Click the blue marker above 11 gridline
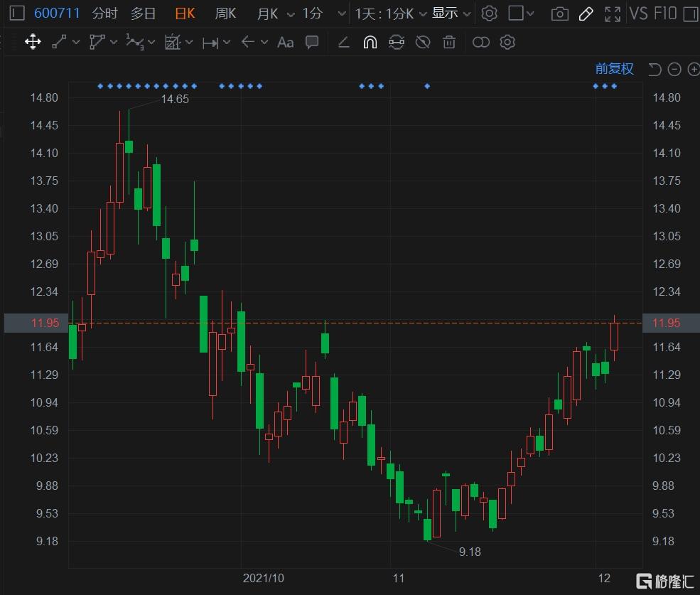Image resolution: width=700 pixels, height=595 pixels. (x=427, y=86)
